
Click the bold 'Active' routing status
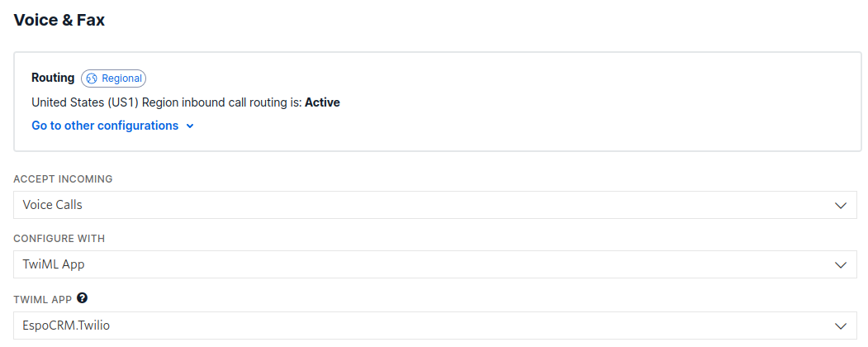[322, 102]
